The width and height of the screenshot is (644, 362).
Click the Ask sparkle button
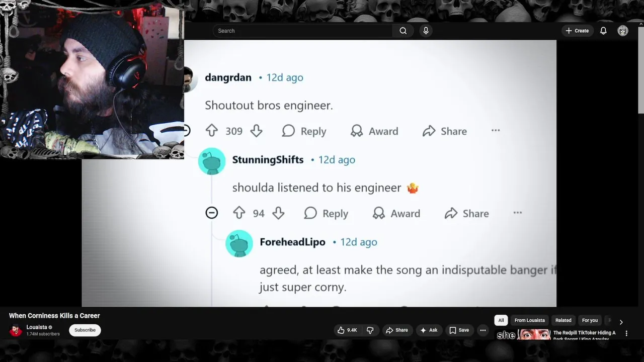click(x=429, y=330)
